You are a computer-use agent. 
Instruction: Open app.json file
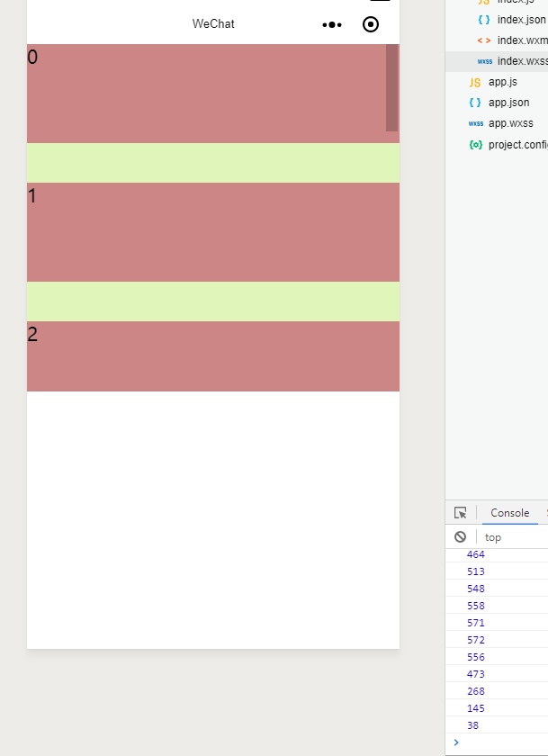[509, 103]
